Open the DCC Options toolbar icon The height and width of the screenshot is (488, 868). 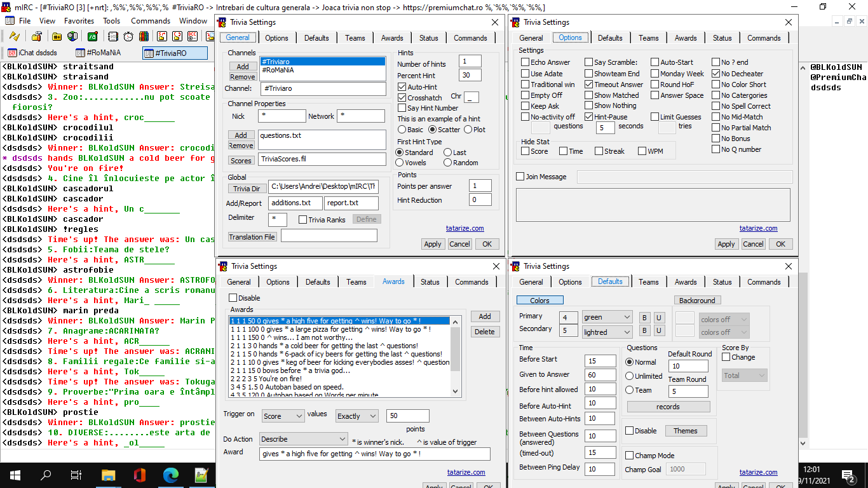click(x=193, y=36)
